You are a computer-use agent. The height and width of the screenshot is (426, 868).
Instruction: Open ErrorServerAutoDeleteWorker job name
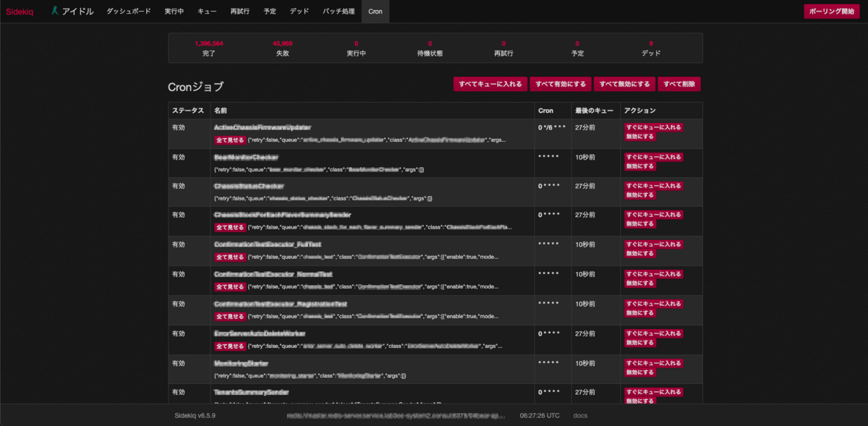click(260, 333)
